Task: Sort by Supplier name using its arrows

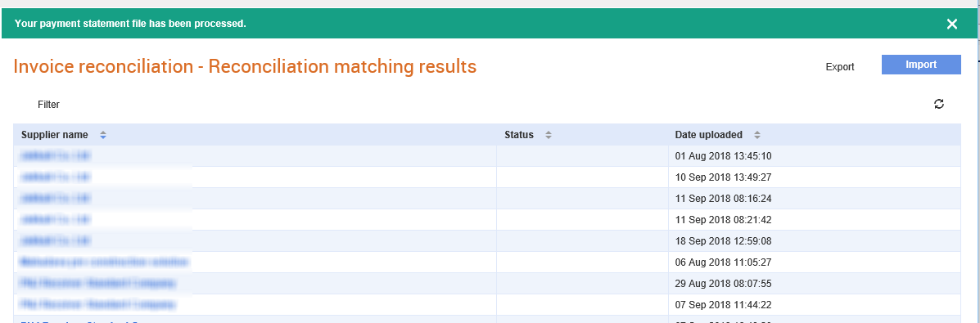Action: (x=103, y=135)
